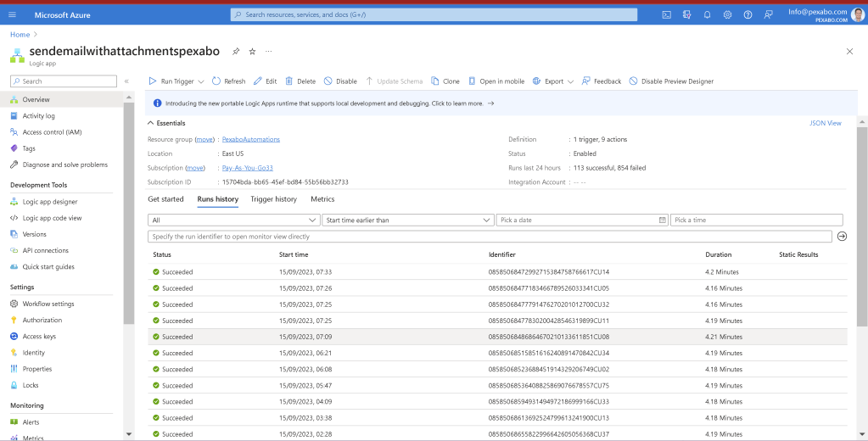Open the help question mark icon
Viewport: 868px width, 441px height.
tap(748, 15)
